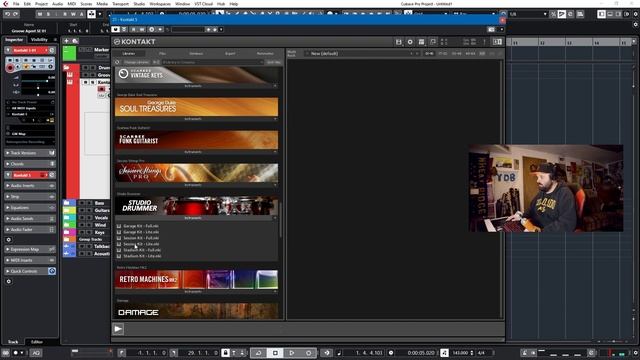Load Garage Kit - Full.nki
The height and width of the screenshot is (360, 640).
pos(141,226)
